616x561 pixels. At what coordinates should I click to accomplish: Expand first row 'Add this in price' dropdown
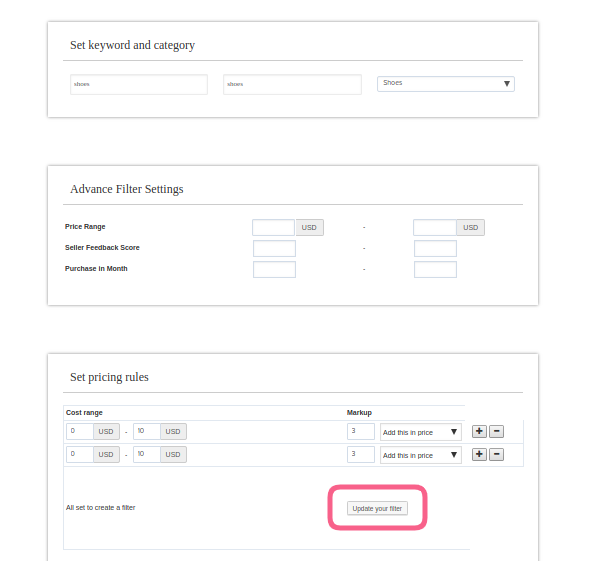[420, 432]
